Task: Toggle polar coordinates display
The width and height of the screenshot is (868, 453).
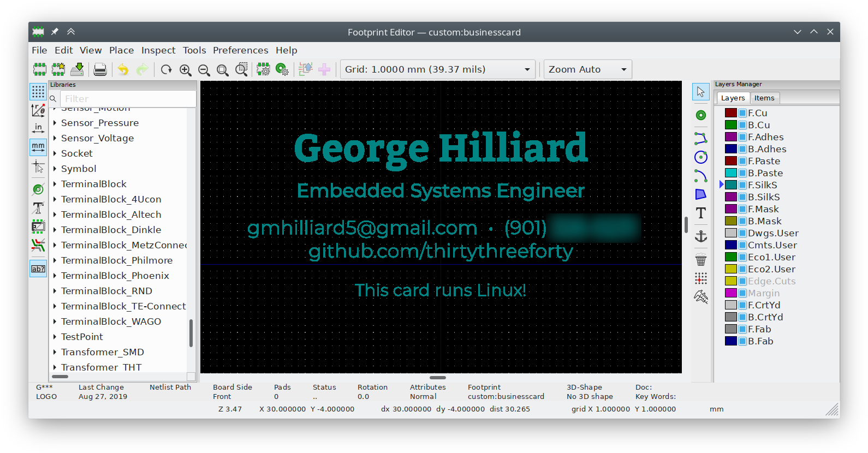Action: (x=38, y=110)
